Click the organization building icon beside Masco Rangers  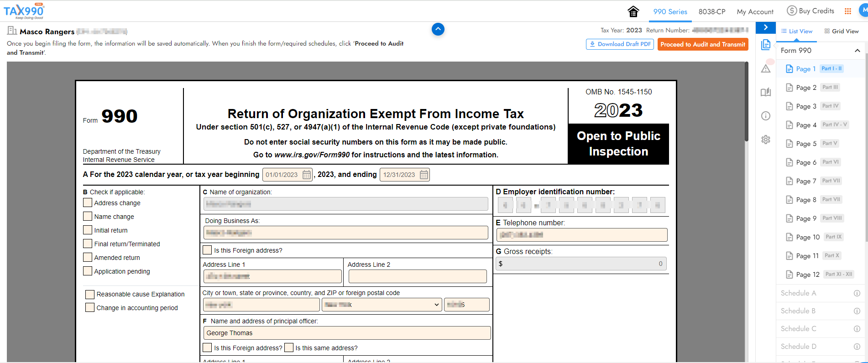tap(12, 31)
